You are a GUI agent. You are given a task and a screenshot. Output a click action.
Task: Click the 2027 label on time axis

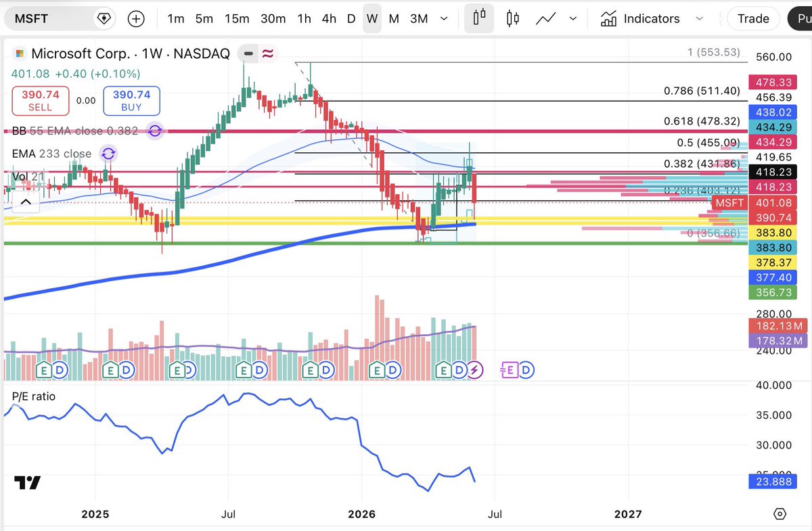(627, 514)
